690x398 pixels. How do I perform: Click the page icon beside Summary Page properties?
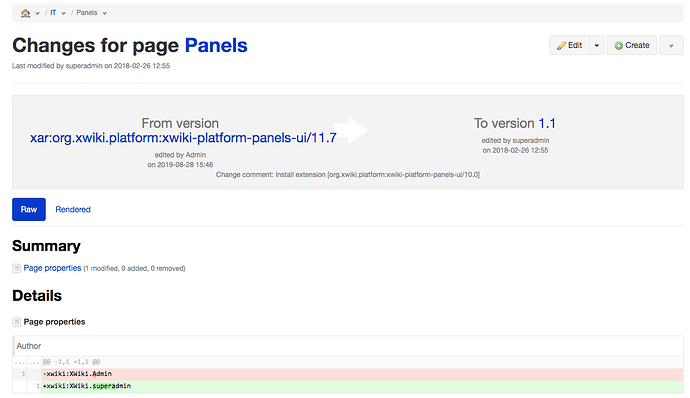pyautogui.click(x=17, y=269)
